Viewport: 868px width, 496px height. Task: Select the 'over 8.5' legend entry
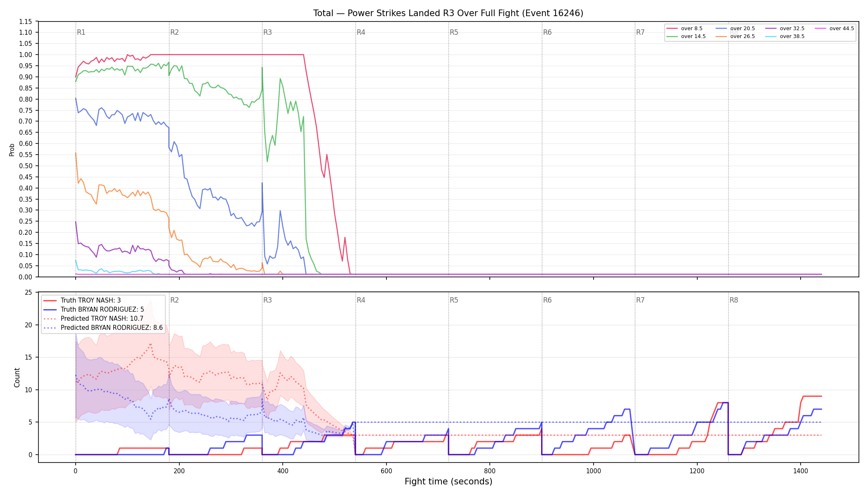(684, 29)
